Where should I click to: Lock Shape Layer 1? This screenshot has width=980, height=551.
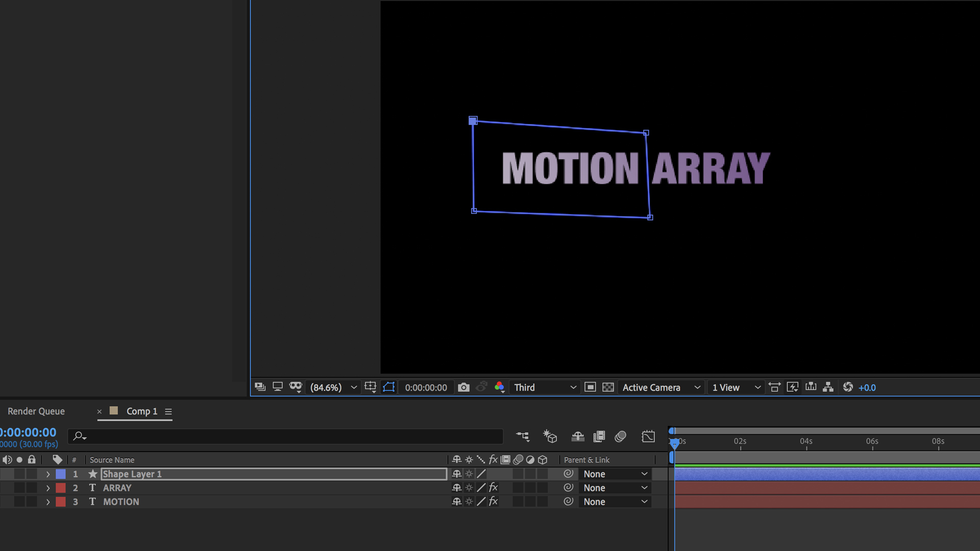pyautogui.click(x=32, y=474)
